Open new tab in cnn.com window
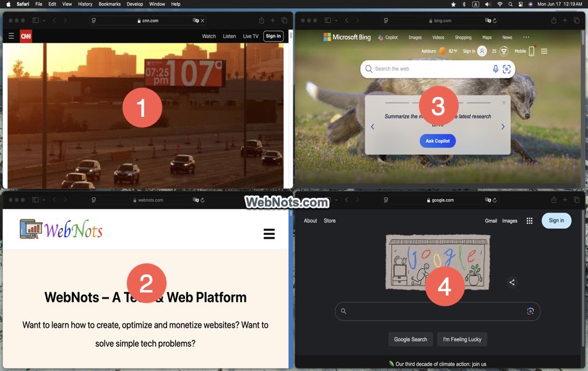 (272, 20)
